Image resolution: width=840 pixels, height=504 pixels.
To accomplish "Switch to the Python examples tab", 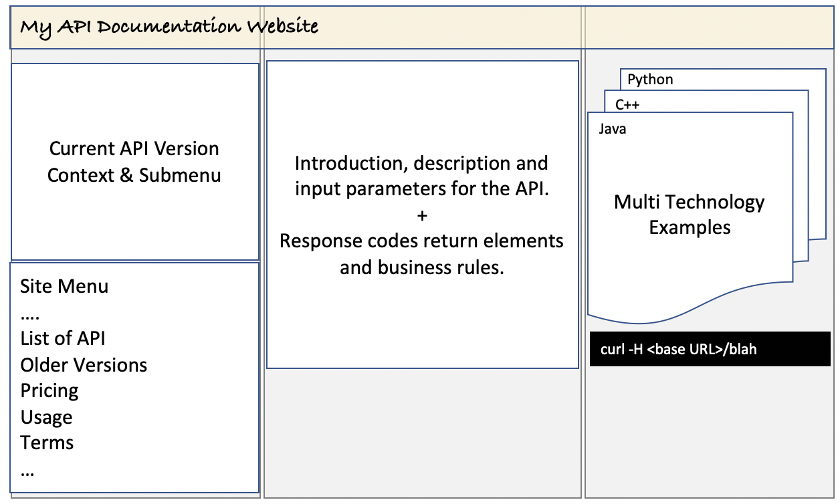I will tap(650, 80).
